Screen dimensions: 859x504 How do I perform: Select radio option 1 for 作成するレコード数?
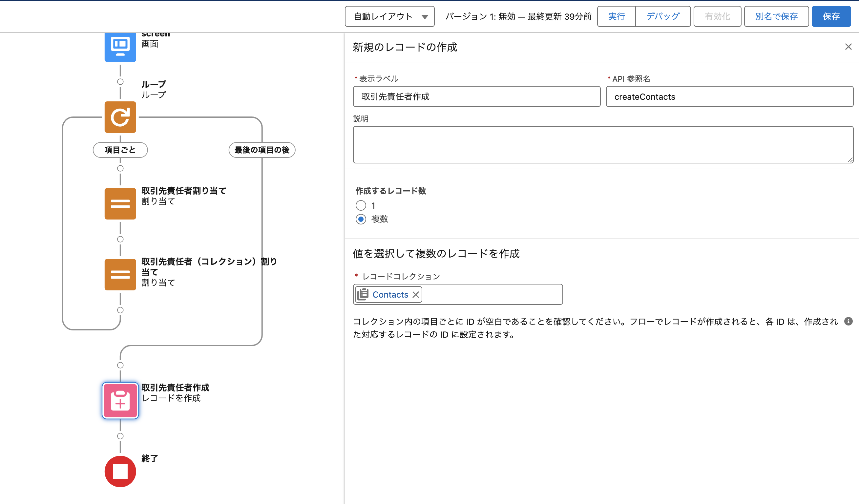point(361,205)
